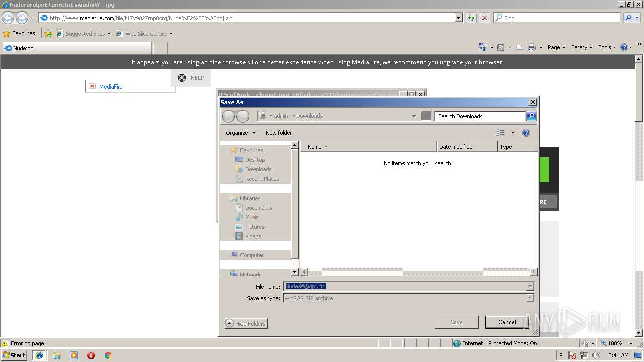Open the Page menu
The image size is (644, 362).
[x=556, y=47]
